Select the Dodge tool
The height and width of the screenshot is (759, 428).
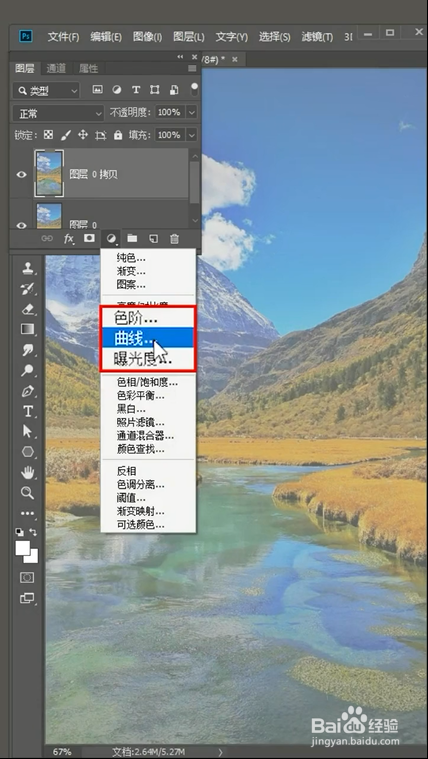pyautogui.click(x=28, y=371)
